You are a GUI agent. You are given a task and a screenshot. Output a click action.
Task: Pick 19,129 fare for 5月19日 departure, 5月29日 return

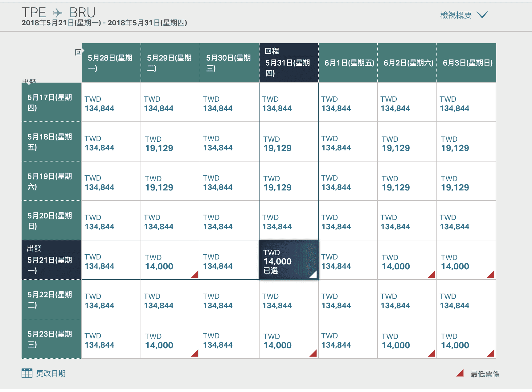(170, 181)
